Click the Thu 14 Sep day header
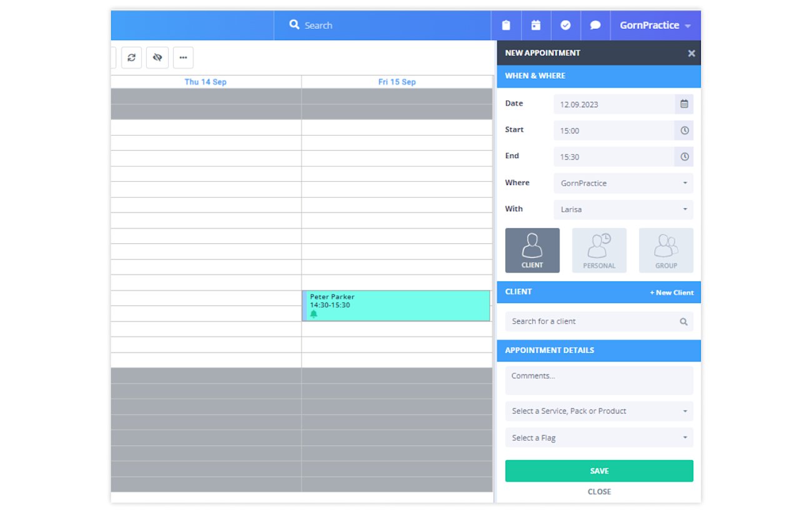This screenshot has width=812, height=512. coord(207,81)
